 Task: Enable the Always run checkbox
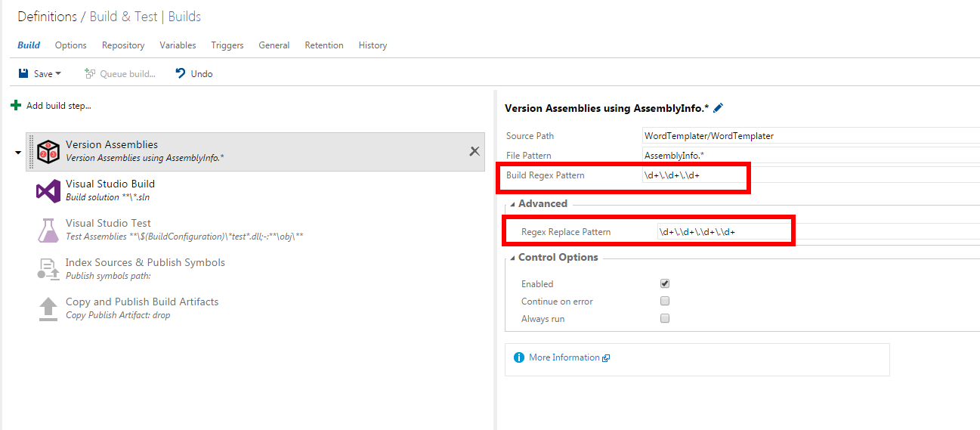pyautogui.click(x=665, y=319)
